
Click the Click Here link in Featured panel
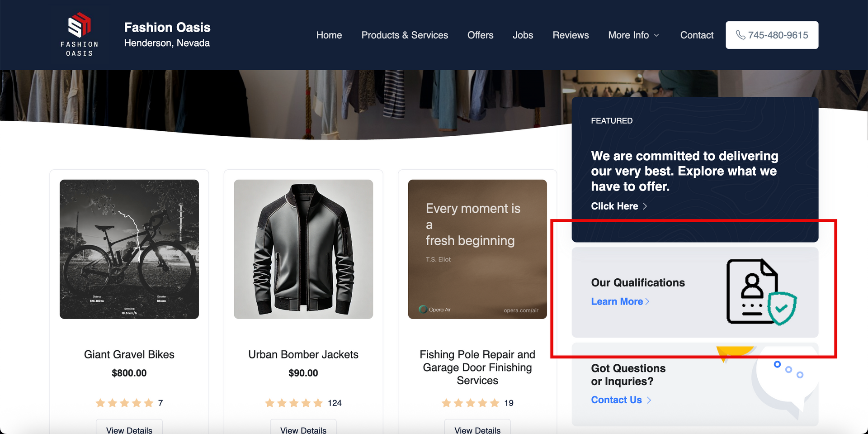614,206
